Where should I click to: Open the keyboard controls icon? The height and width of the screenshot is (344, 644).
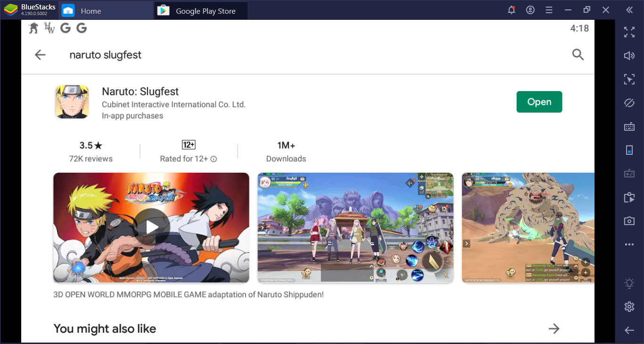click(x=629, y=126)
